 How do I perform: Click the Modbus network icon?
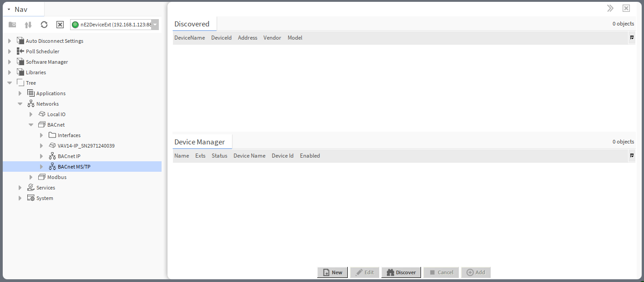43,177
